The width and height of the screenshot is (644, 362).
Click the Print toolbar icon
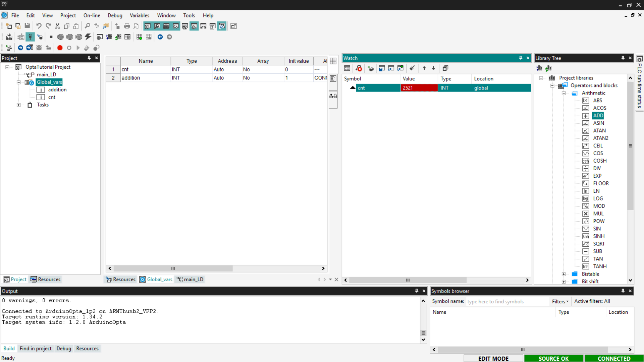[x=127, y=26]
